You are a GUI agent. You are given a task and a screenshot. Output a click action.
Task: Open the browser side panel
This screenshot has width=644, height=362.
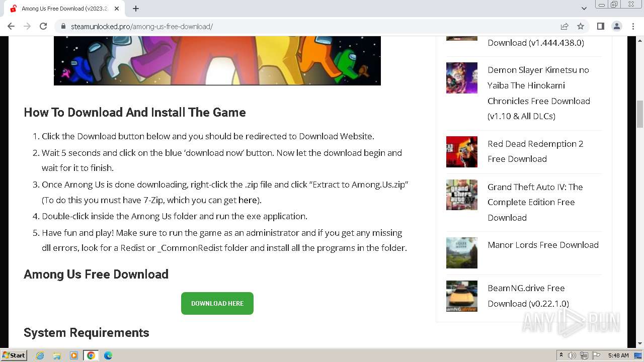pos(600,26)
